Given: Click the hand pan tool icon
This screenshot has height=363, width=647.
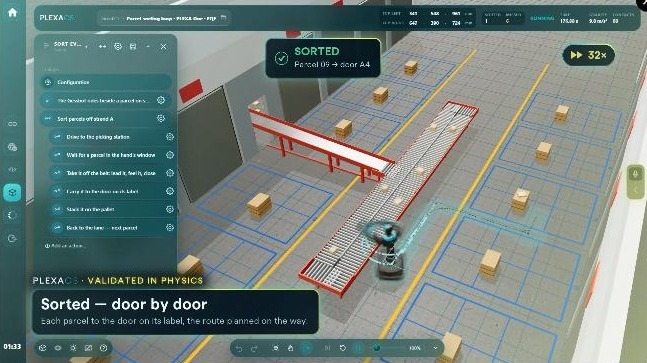Looking at the screenshot, I should click(290, 348).
